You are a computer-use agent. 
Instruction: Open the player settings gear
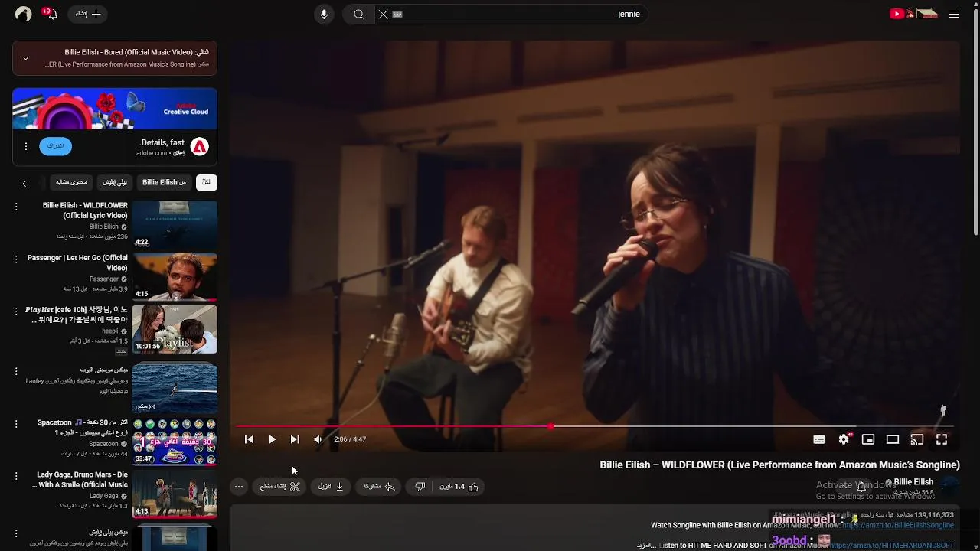tap(844, 439)
